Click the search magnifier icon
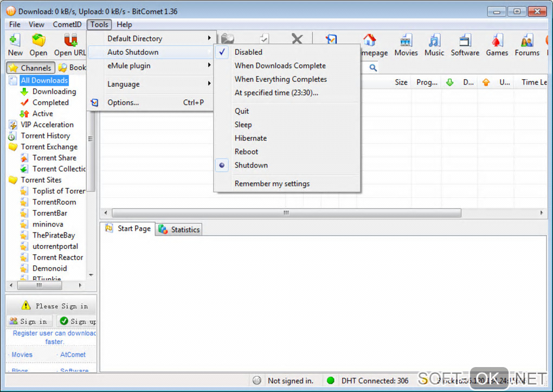This screenshot has width=553, height=392. coord(373,68)
